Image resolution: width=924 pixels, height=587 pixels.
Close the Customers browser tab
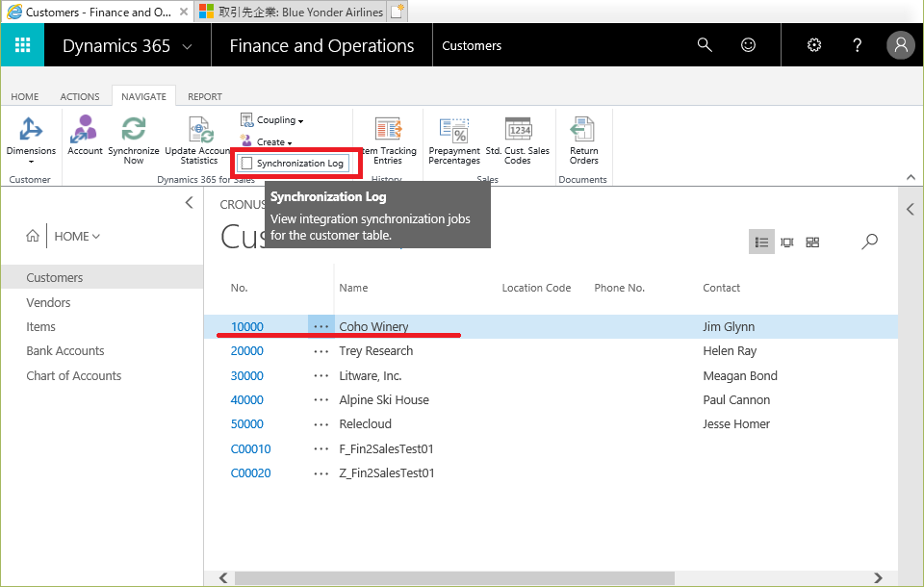[x=184, y=12]
